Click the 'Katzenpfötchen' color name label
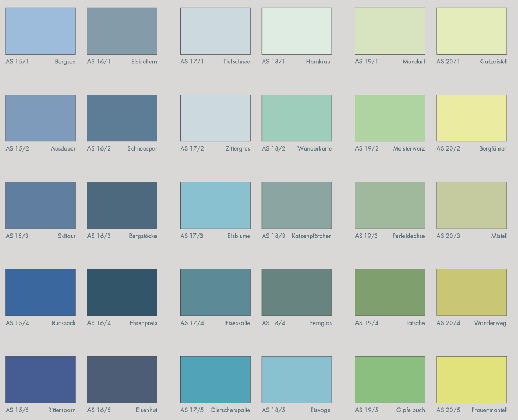Viewport: 518px width, 420px height. [312, 236]
